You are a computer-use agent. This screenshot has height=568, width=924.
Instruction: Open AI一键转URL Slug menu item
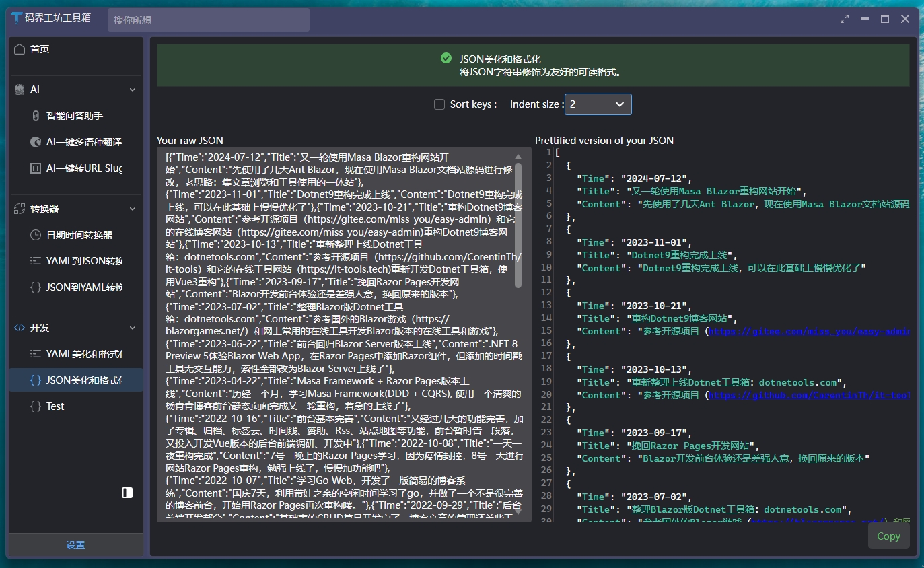[x=83, y=168]
